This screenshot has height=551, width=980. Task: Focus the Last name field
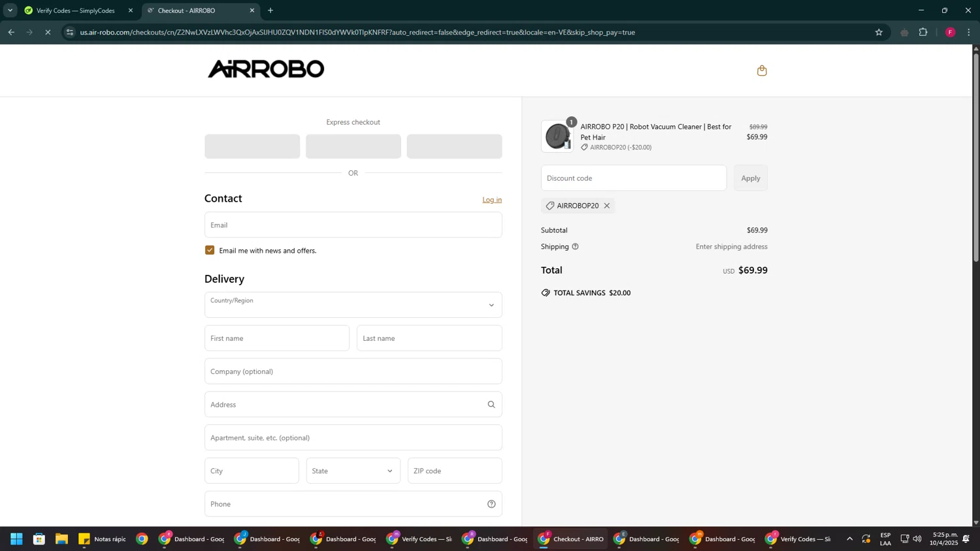click(429, 338)
